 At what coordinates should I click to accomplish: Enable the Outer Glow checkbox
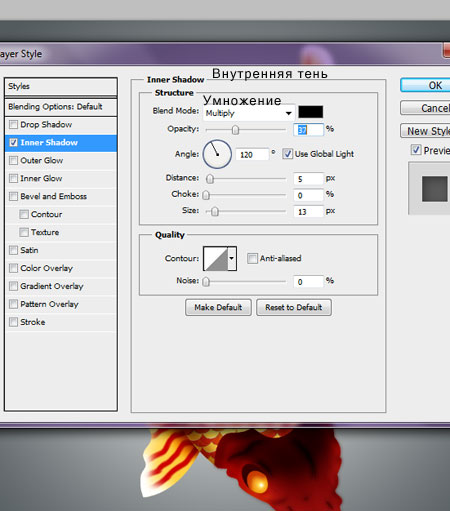pos(13,161)
